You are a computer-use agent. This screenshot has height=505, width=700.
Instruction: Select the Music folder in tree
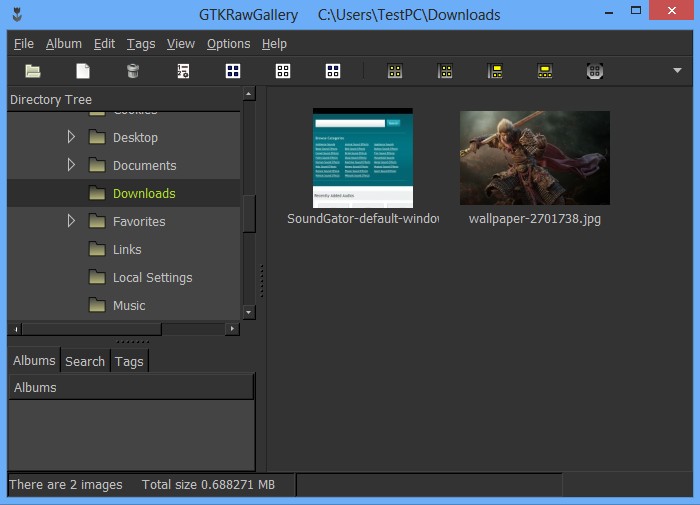pos(129,305)
